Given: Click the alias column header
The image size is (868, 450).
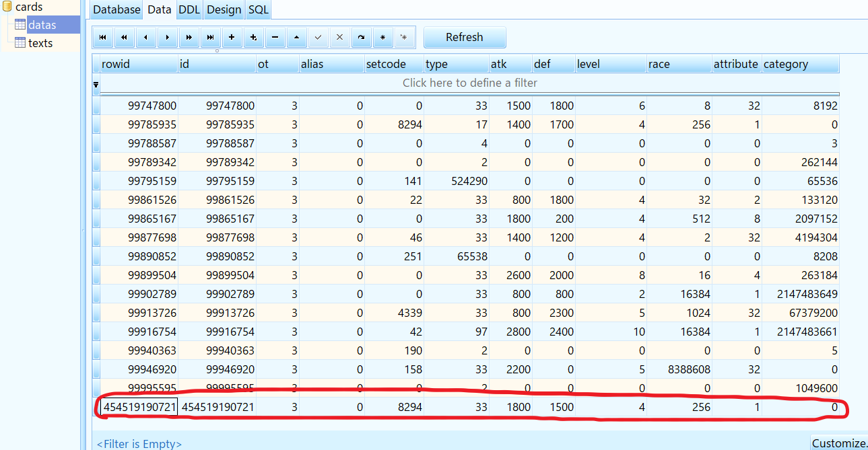Looking at the screenshot, I should (331, 64).
